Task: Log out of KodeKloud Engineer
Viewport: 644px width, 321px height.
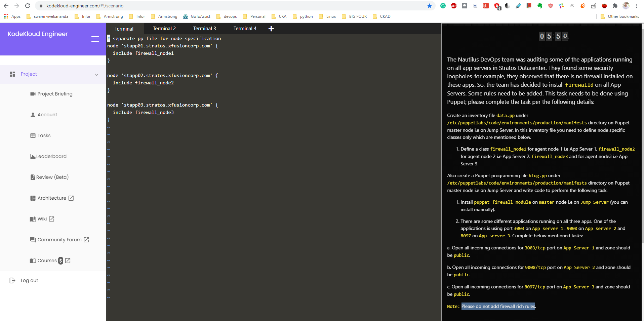Action: (29, 280)
